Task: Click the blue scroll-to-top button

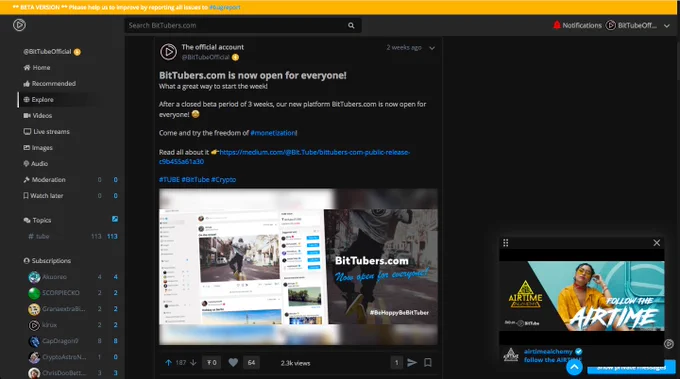Action: pos(574,368)
